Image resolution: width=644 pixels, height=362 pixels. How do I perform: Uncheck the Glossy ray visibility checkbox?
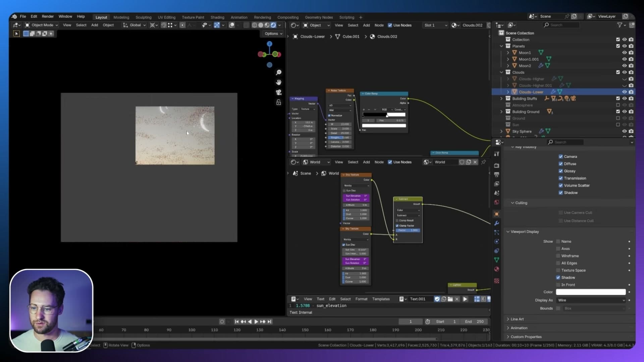click(560, 171)
